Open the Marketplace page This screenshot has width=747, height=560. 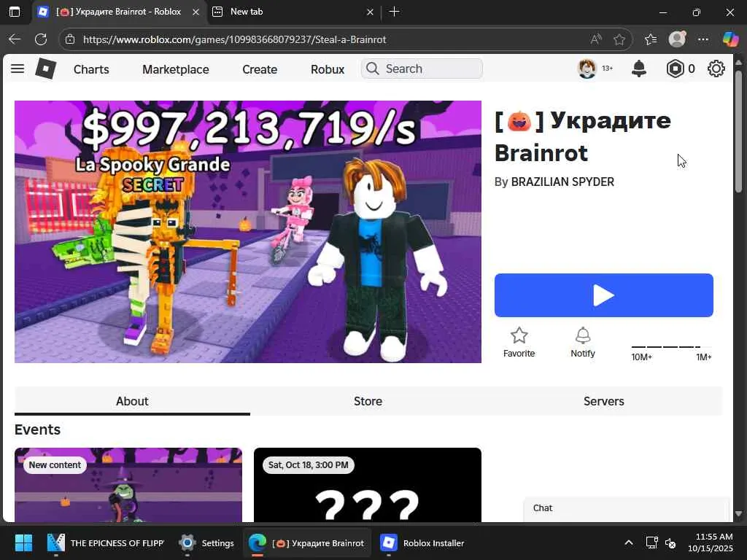click(x=175, y=69)
